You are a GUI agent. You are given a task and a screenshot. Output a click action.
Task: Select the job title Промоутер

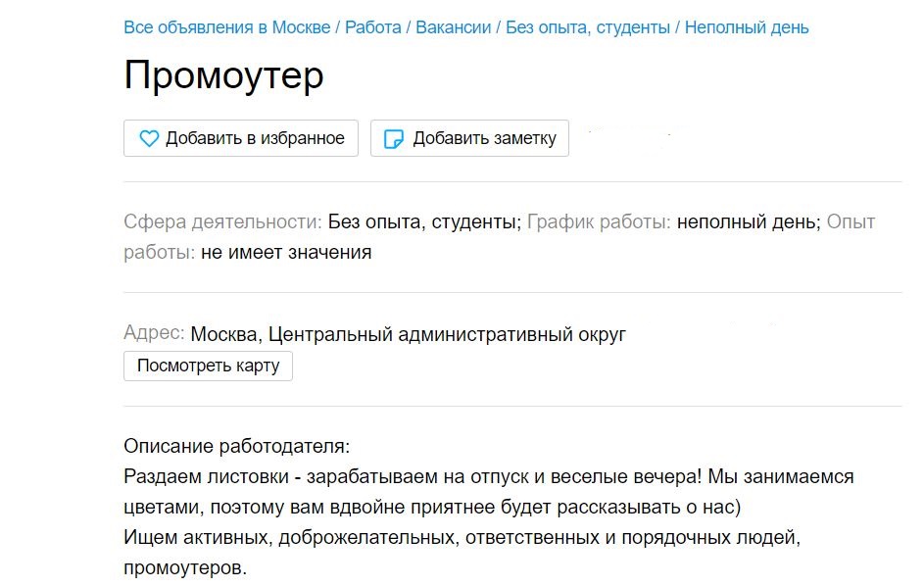tap(222, 74)
